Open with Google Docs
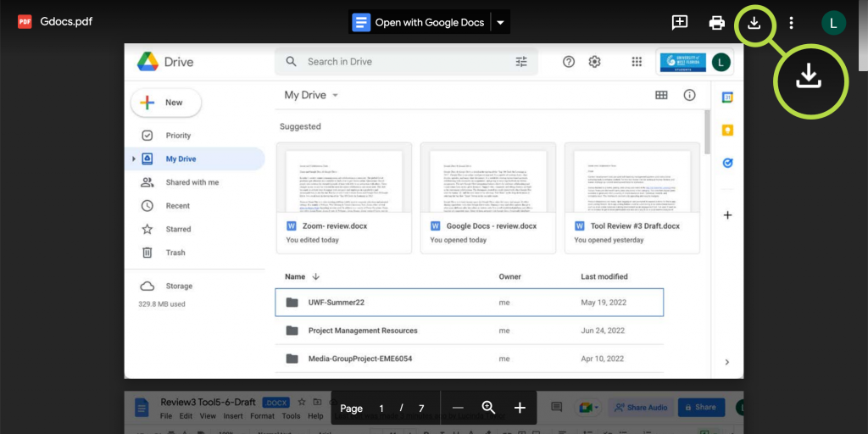This screenshot has height=434, width=868. (x=420, y=23)
